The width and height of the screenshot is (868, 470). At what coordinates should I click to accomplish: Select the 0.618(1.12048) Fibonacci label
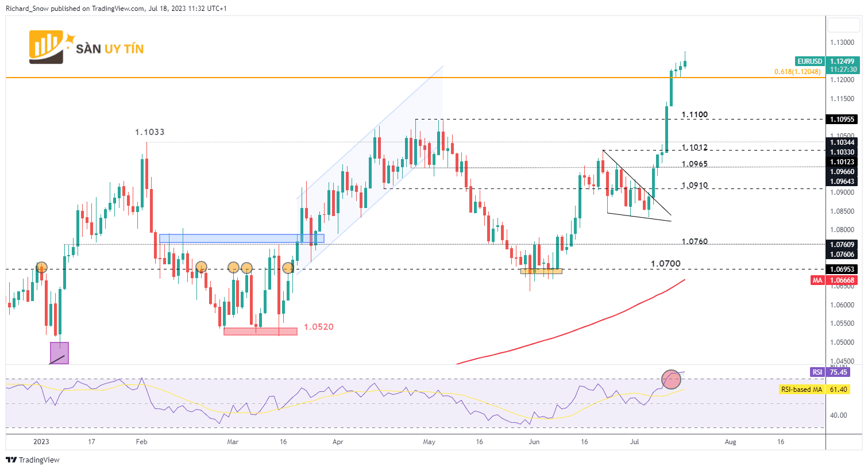[x=797, y=72]
